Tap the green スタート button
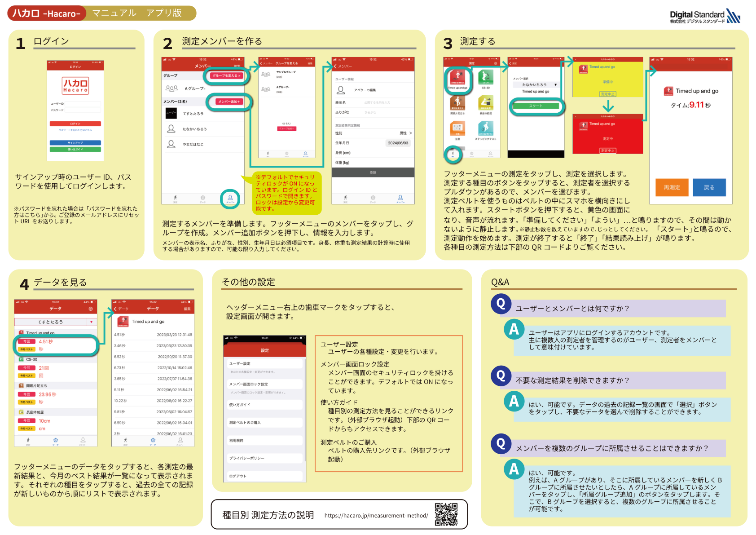 536,106
